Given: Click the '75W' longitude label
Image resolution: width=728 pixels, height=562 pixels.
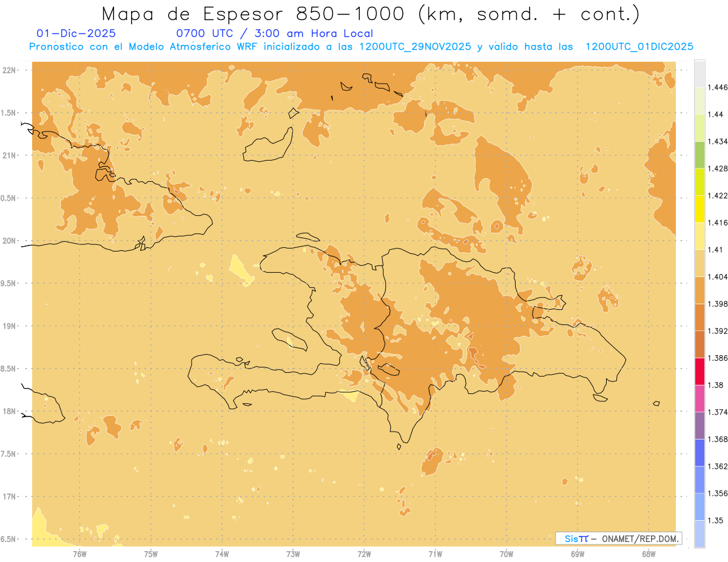Looking at the screenshot, I should click(x=151, y=554).
